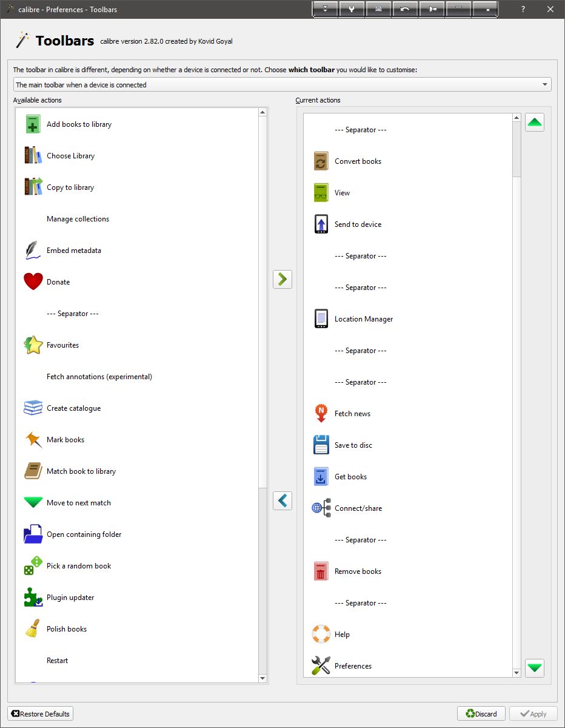The width and height of the screenshot is (565, 728).
Task: Click the Connect/share network icon
Action: tap(321, 508)
